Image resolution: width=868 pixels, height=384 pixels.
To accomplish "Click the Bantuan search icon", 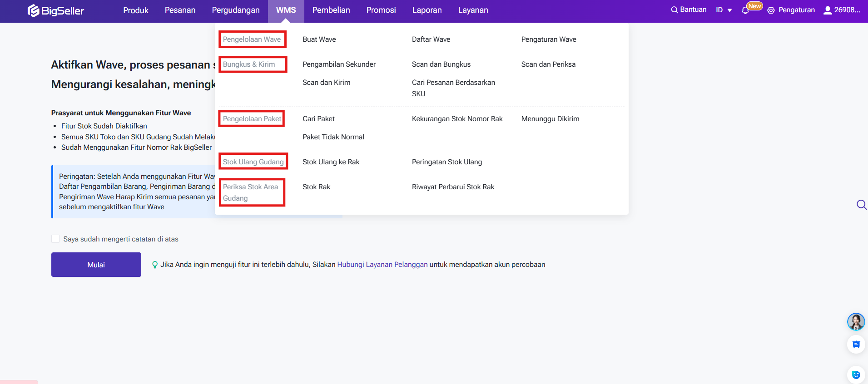I will (675, 10).
